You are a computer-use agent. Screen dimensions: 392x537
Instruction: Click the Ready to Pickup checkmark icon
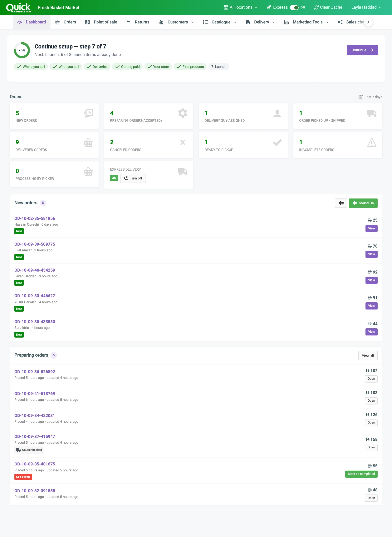pos(277,142)
